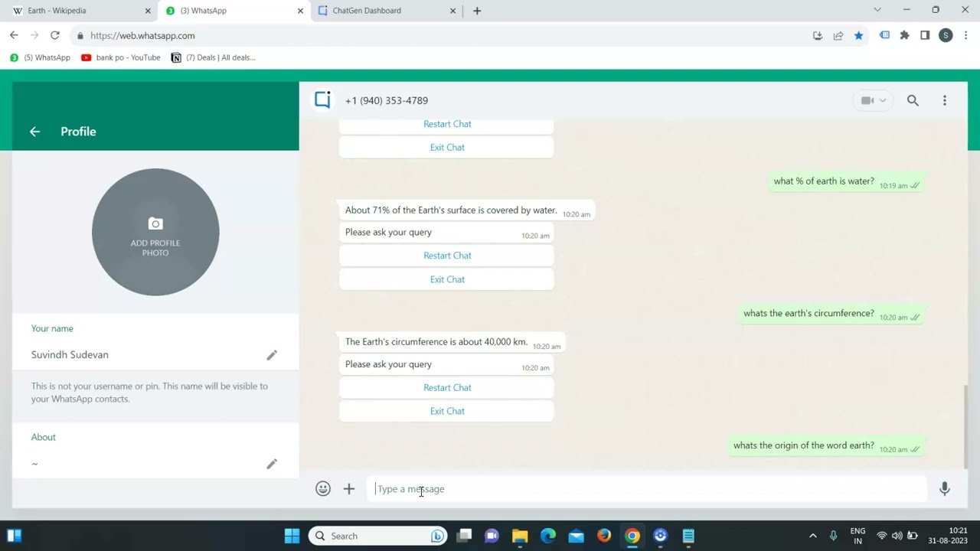Open Mail app from taskbar
980x551 pixels.
point(577,536)
